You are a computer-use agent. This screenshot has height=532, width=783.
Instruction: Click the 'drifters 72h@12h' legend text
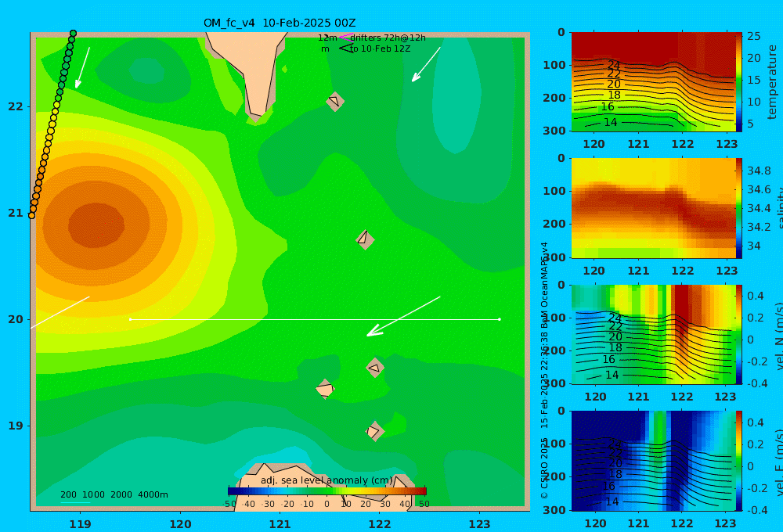tap(388, 38)
